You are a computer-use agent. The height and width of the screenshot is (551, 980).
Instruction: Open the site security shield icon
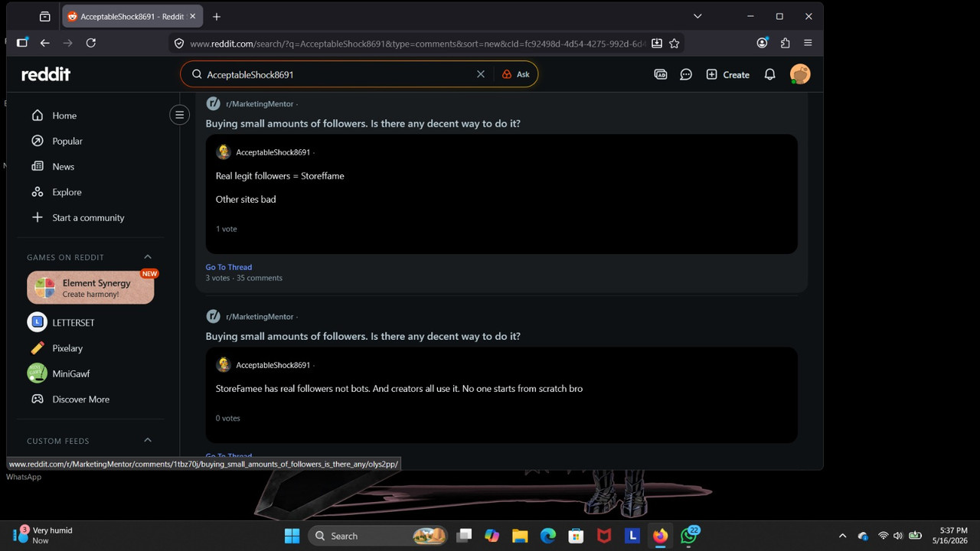pos(179,44)
